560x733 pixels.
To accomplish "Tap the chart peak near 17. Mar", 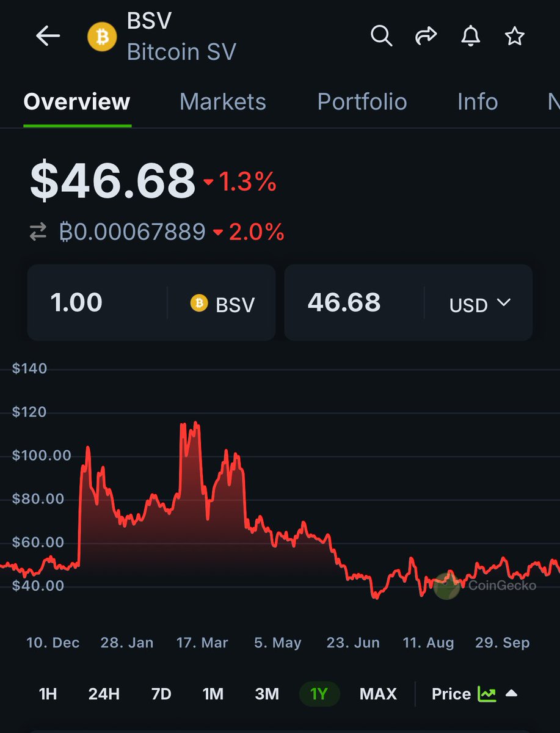I will tap(195, 423).
